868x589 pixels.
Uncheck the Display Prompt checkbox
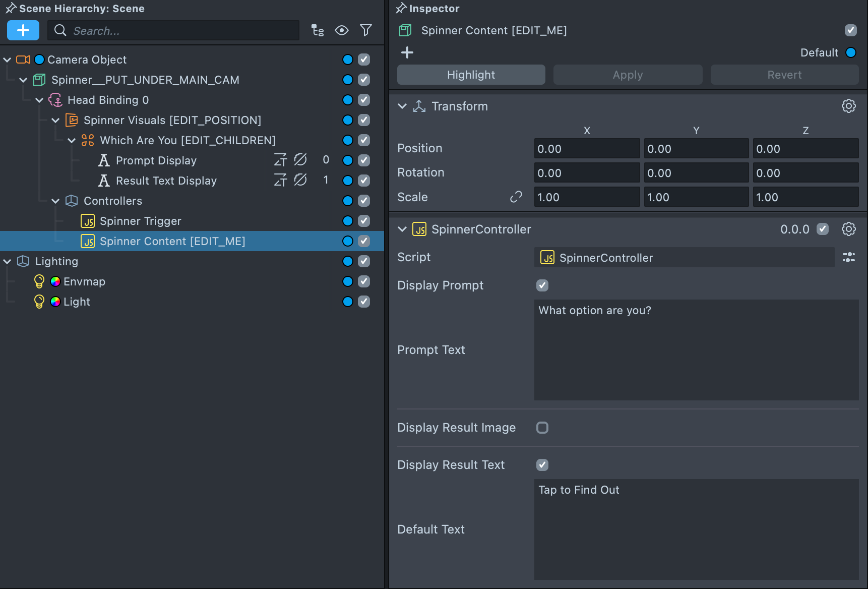[542, 285]
